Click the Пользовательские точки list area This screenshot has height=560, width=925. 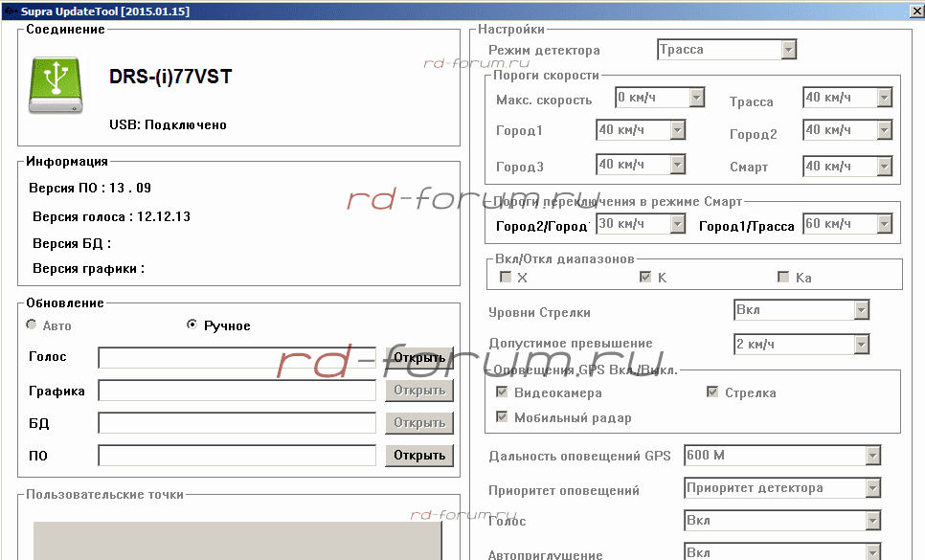tap(237, 541)
